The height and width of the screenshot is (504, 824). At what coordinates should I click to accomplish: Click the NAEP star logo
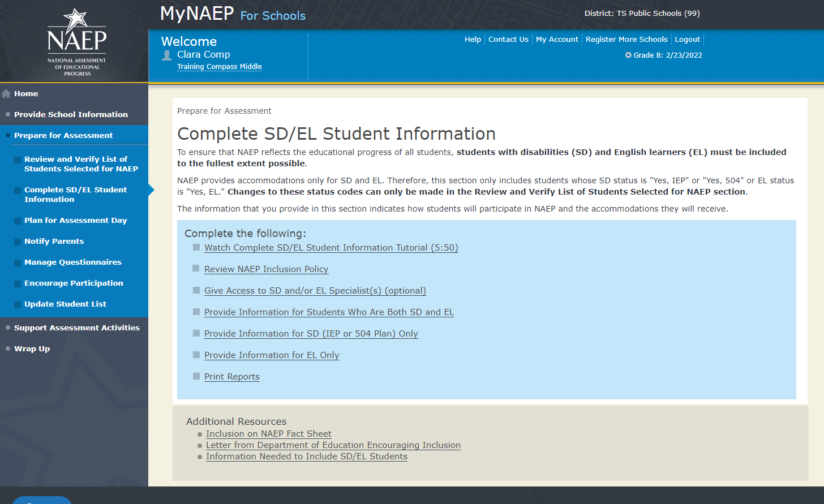(x=77, y=42)
